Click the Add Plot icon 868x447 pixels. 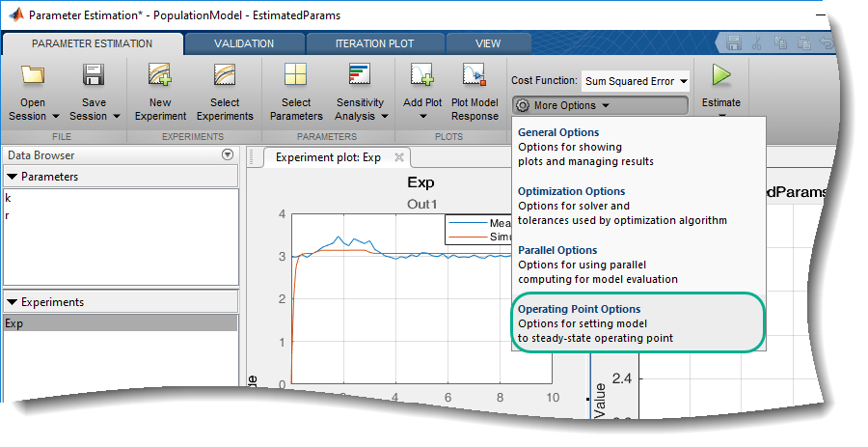pyautogui.click(x=421, y=74)
